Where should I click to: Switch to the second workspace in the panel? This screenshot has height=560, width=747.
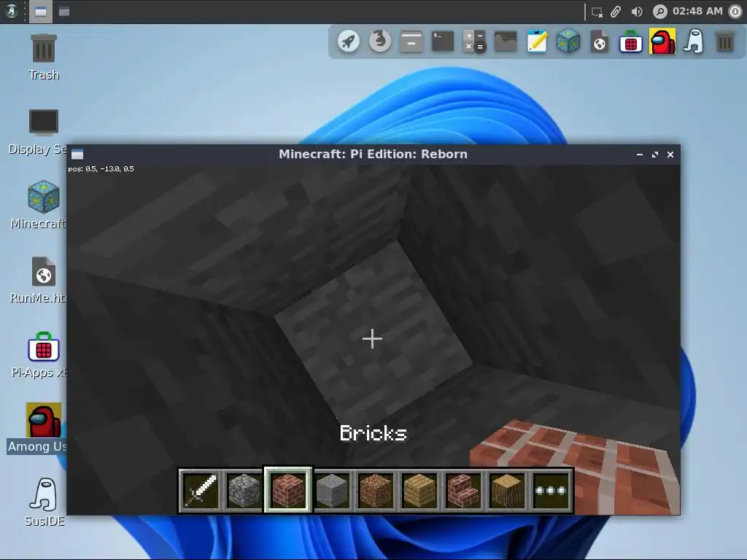[64, 12]
